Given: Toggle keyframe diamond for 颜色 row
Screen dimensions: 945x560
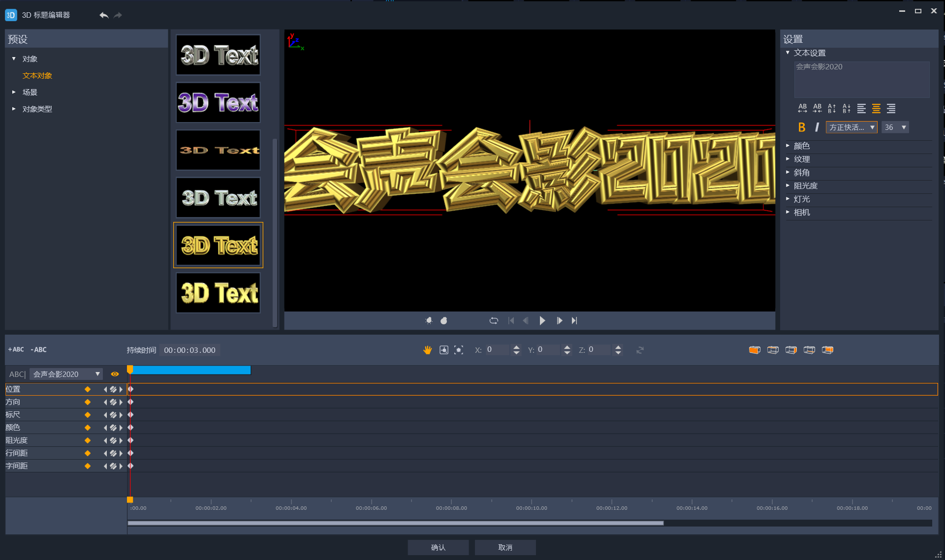Looking at the screenshot, I should click(x=88, y=428).
